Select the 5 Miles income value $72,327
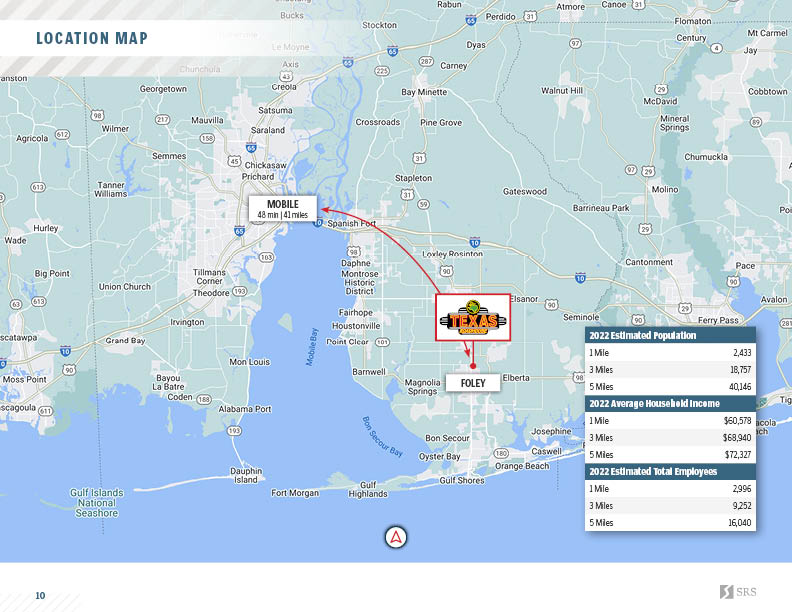 pos(738,454)
